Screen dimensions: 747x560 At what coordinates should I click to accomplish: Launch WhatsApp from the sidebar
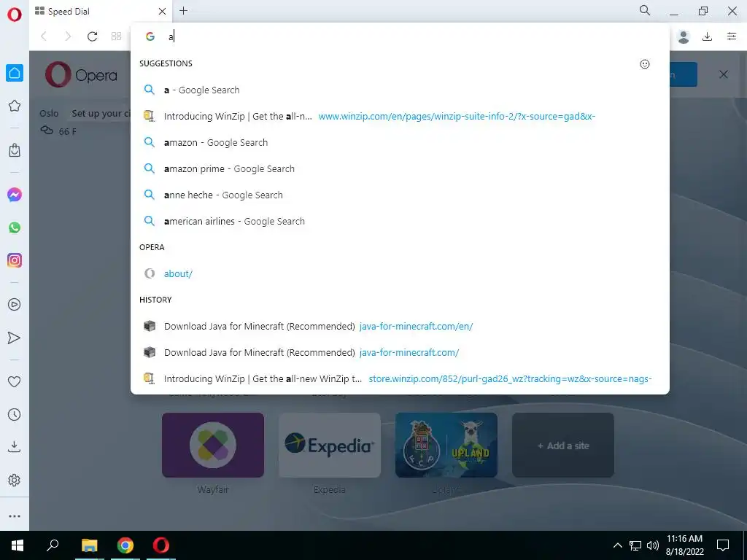[15, 227]
